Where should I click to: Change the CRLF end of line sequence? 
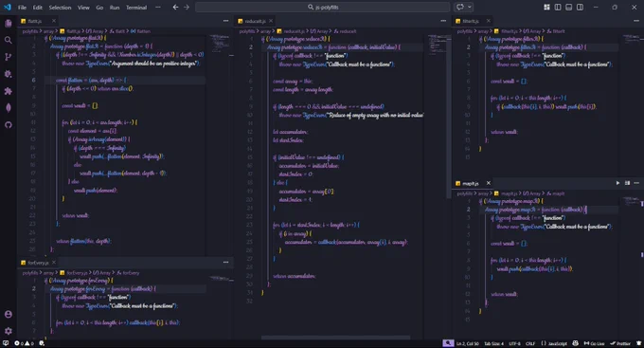pyautogui.click(x=530, y=343)
